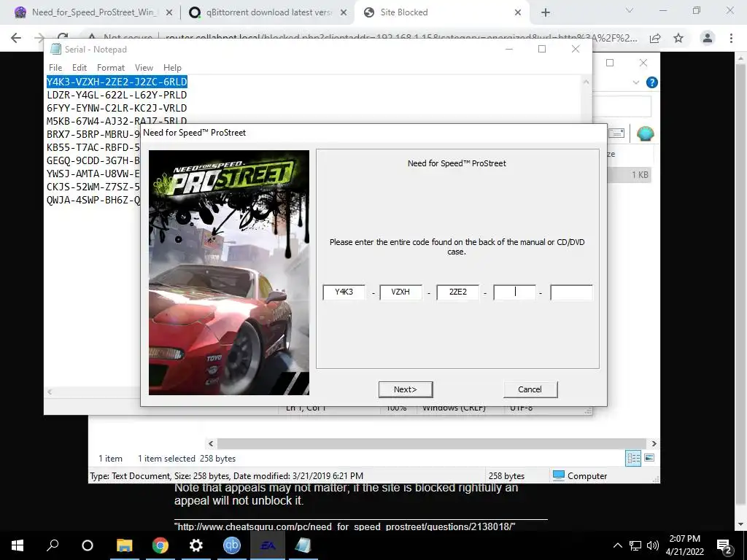This screenshot has width=747, height=560.
Task: Open Chrome tab search chevron
Action: tap(630, 10)
